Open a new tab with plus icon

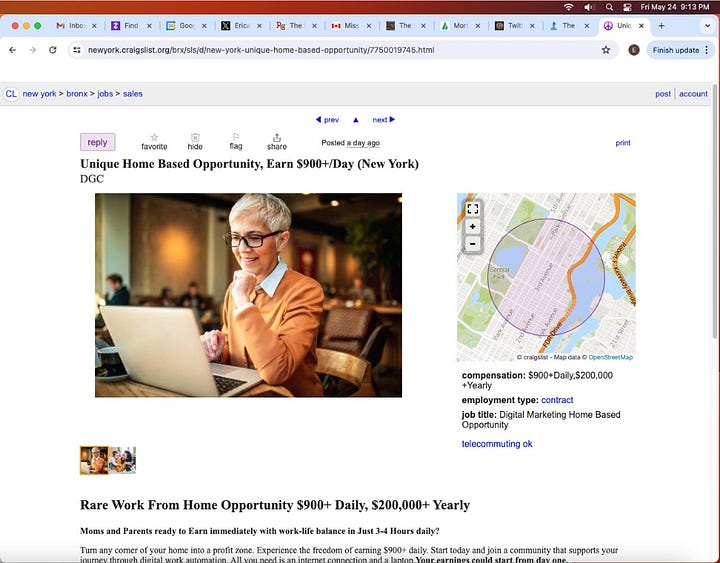661,26
